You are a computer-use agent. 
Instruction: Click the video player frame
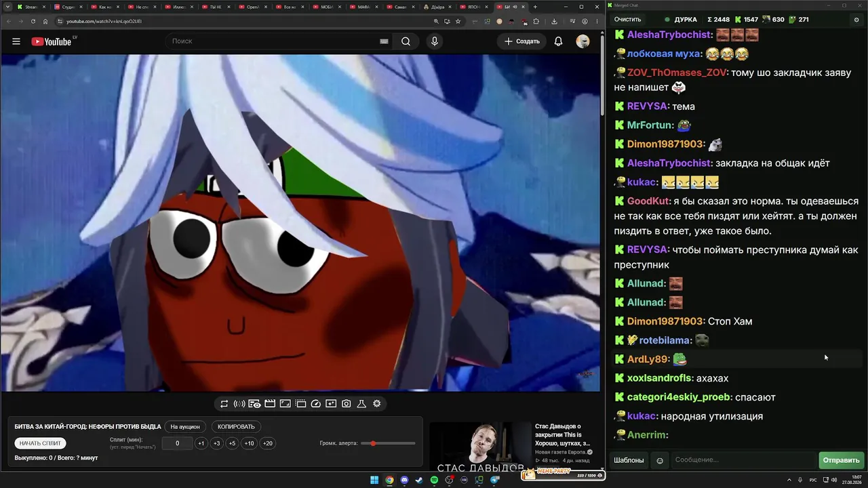click(x=300, y=223)
